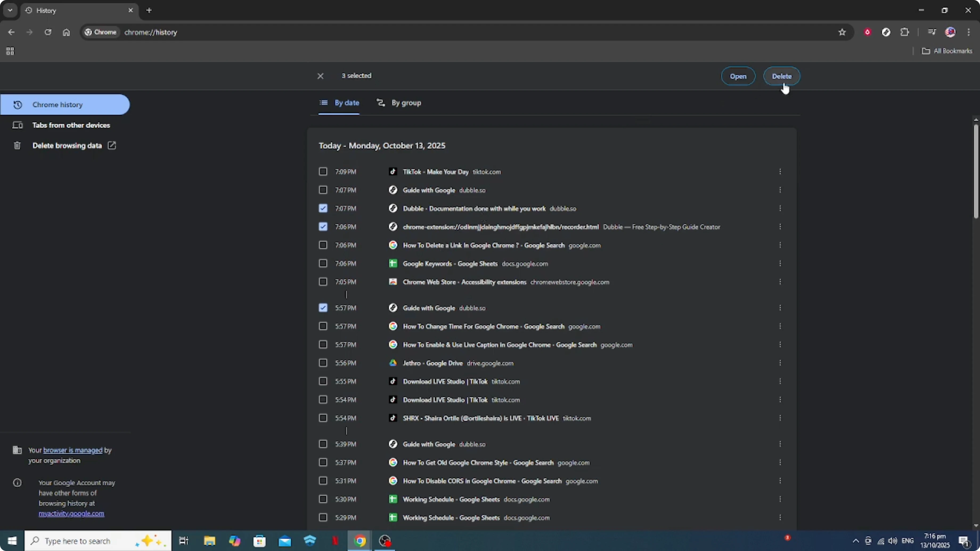
Task: Check the Chrome Web Store entry
Action: tap(323, 282)
